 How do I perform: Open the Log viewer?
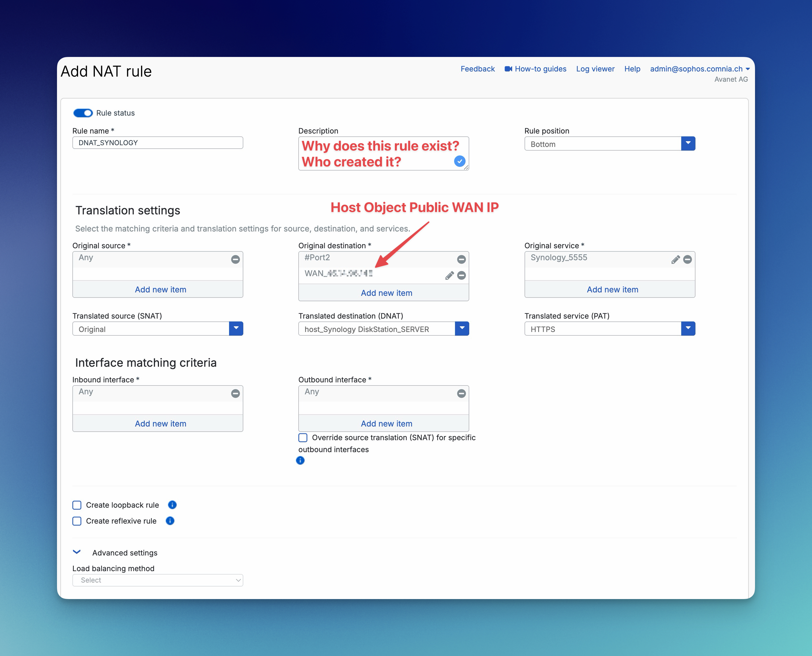coord(595,69)
